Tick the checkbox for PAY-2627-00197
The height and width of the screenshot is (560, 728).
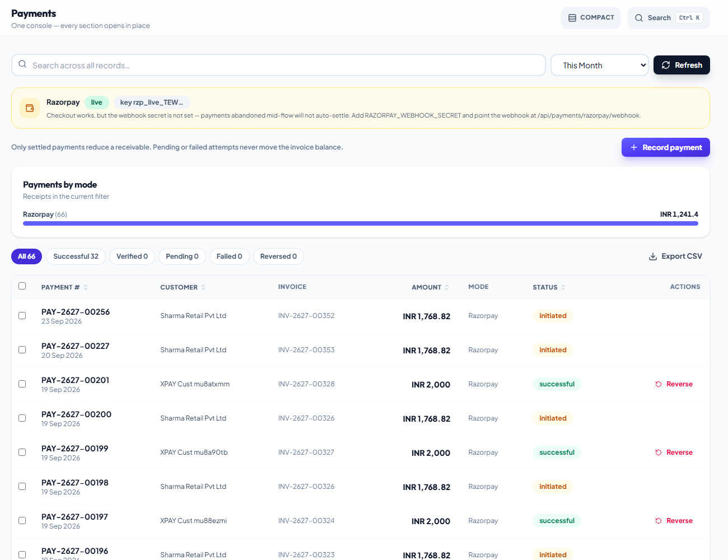(x=22, y=521)
